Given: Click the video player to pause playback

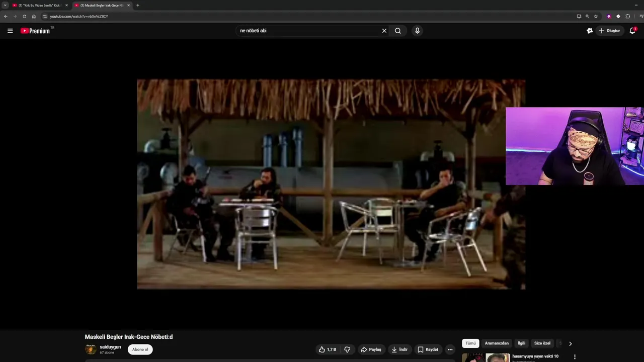Looking at the screenshot, I should point(331,184).
